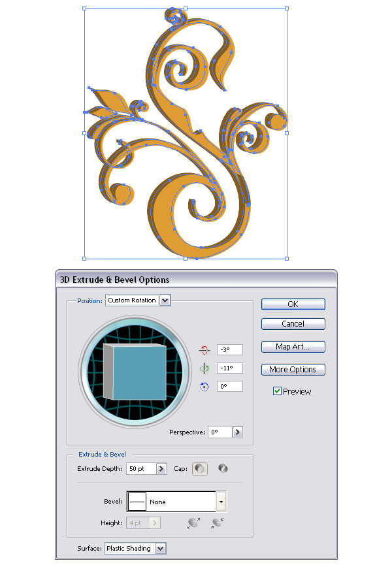
Task: Click the X axis rotation field showing -3°
Action: (x=230, y=349)
